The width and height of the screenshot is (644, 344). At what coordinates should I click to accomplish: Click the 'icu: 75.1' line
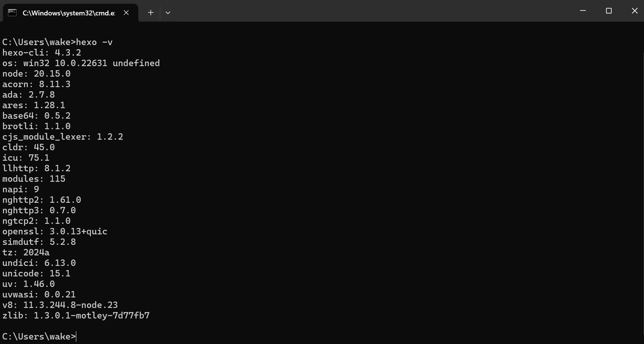[x=26, y=158]
